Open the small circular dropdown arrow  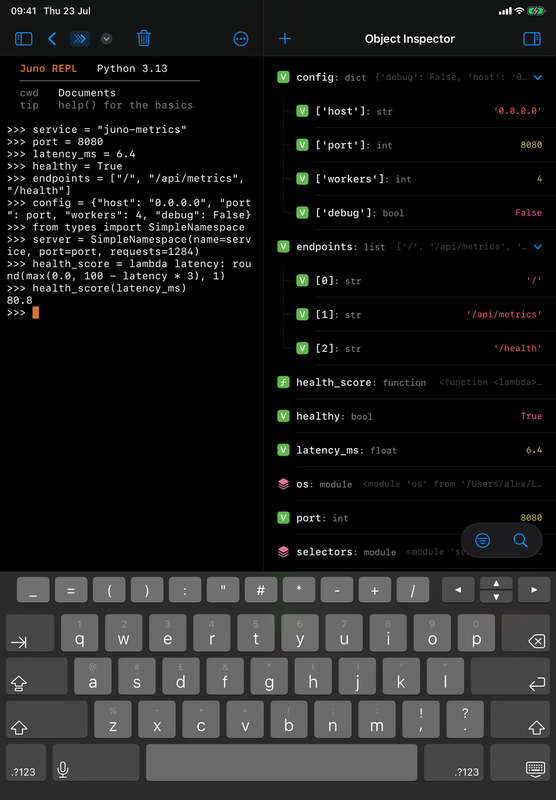[106, 39]
